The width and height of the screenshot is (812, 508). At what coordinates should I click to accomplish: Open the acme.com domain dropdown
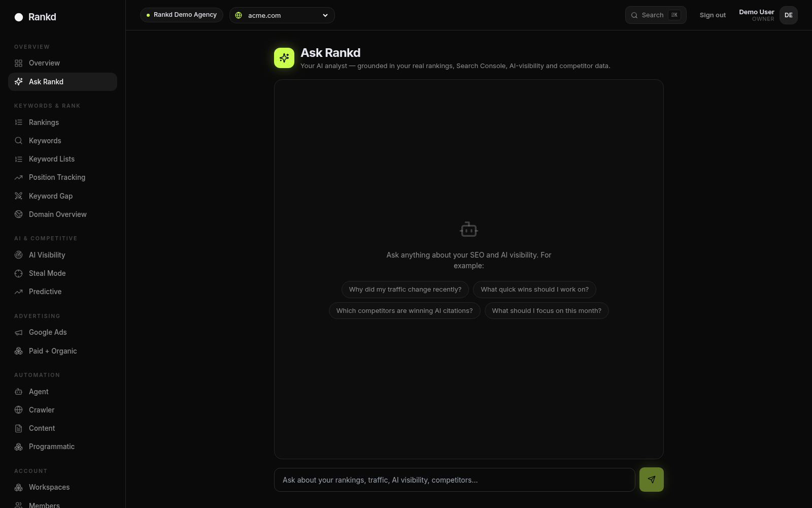282,15
